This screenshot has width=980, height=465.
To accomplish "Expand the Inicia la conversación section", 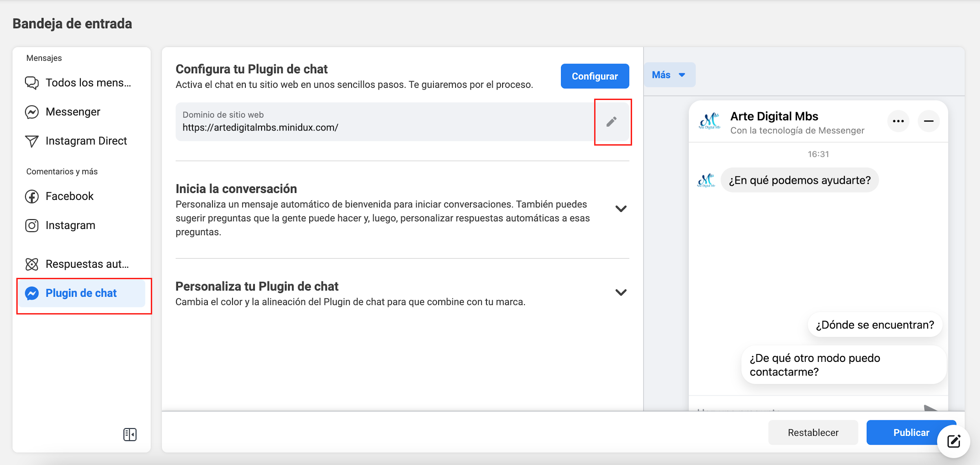I will tap(621, 209).
